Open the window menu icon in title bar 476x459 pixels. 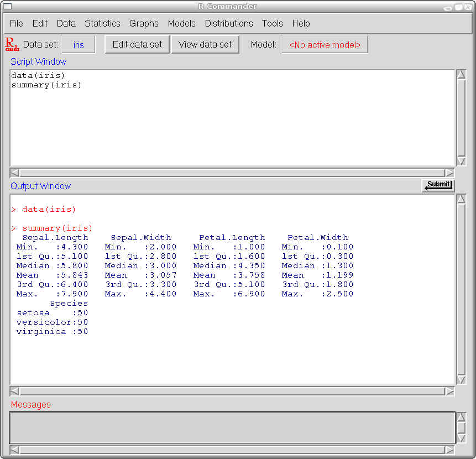pos(8,6)
